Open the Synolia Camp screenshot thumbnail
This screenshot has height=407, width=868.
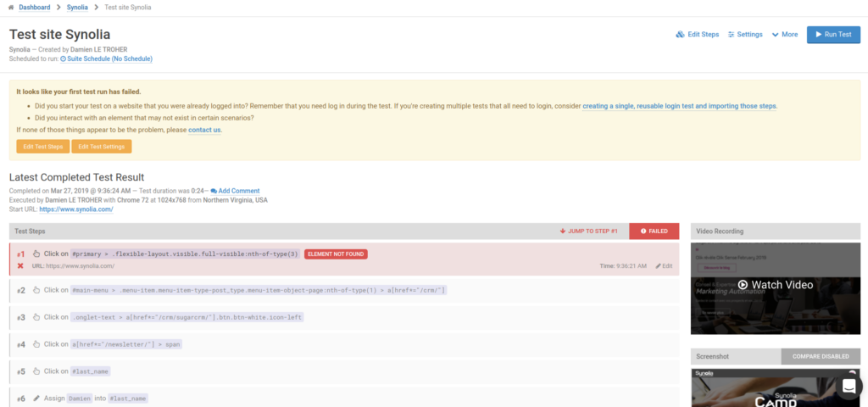[776, 387]
